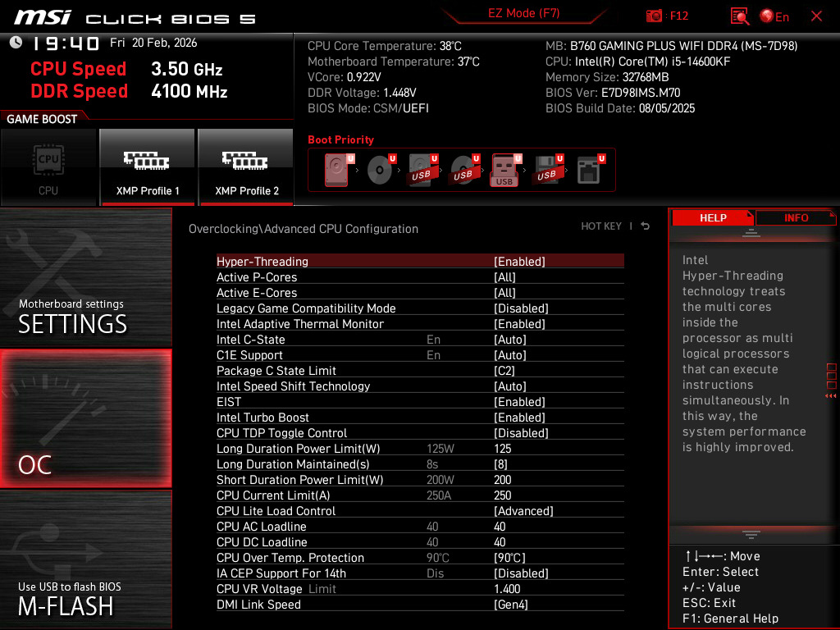Select the first hard disk boot device icon

[x=339, y=170]
